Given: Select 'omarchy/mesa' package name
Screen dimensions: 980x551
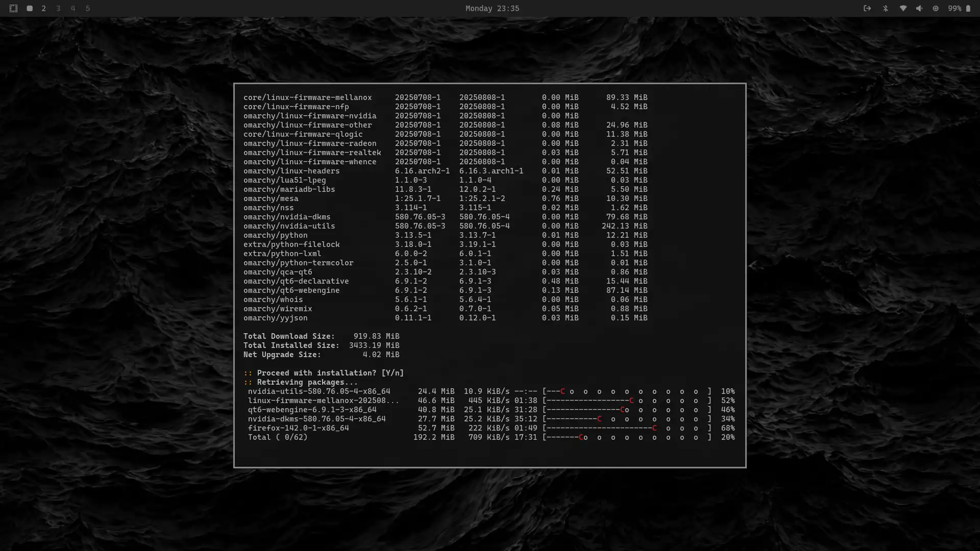Looking at the screenshot, I should 271,198.
